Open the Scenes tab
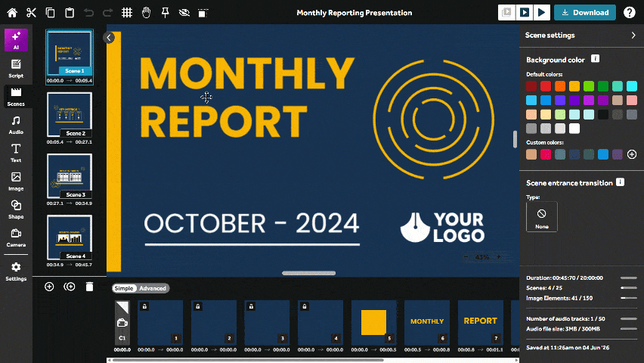This screenshot has height=363, width=644. tap(16, 97)
